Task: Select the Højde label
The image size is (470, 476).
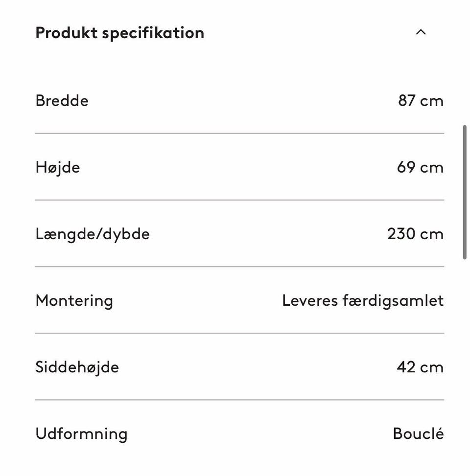Action: click(57, 167)
